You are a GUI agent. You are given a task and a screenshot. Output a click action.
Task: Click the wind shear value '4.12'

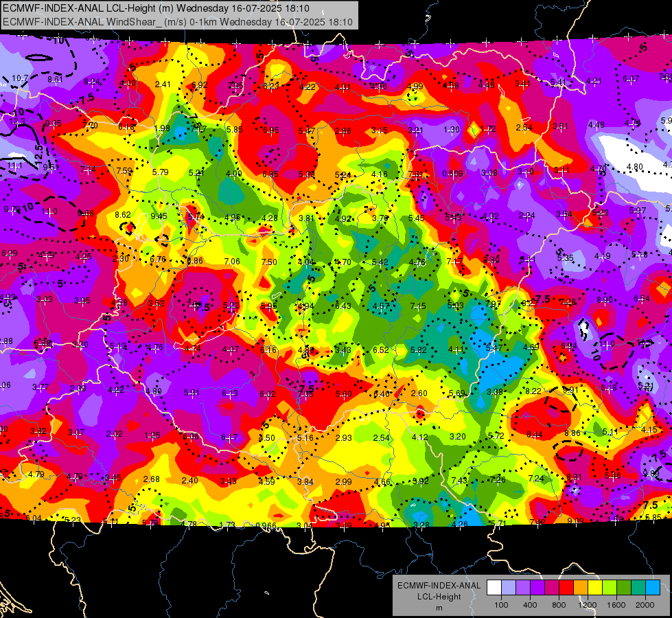pyautogui.click(x=419, y=437)
